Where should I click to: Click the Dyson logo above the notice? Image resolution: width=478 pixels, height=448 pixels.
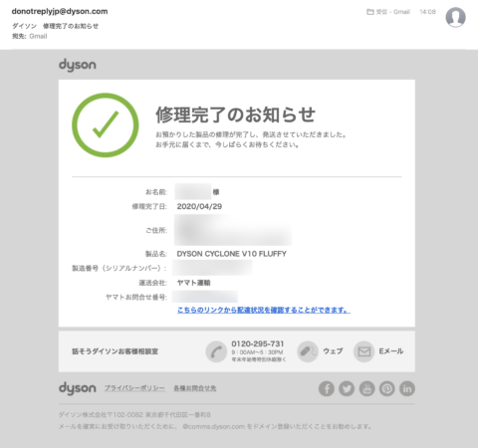(x=78, y=65)
